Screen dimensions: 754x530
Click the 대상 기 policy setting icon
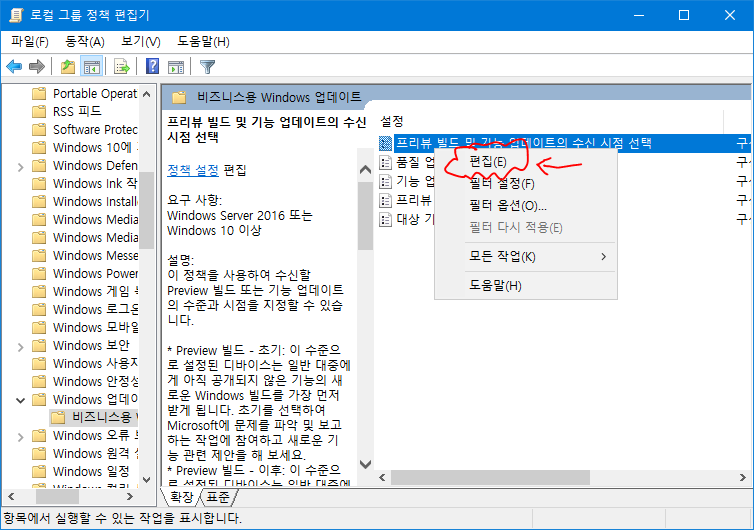[x=385, y=220]
